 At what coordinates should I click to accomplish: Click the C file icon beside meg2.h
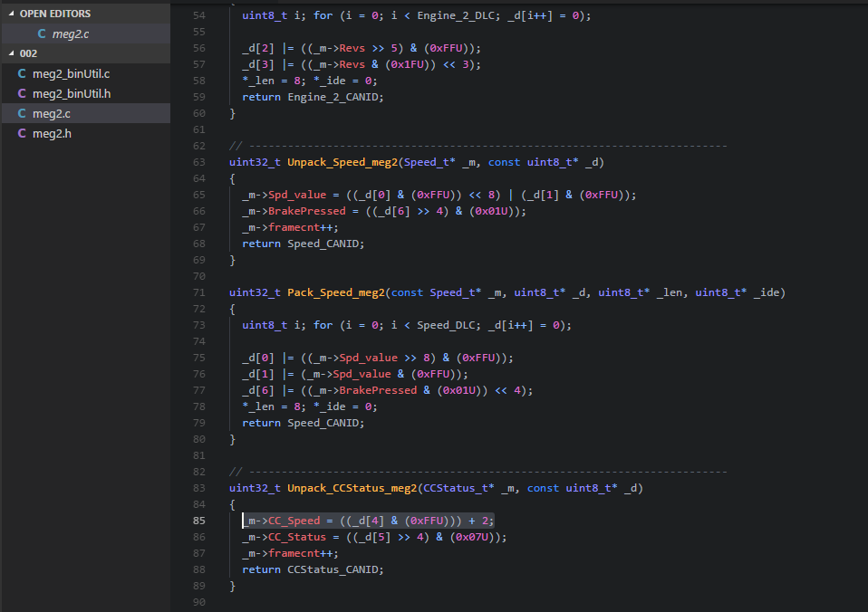click(x=22, y=133)
